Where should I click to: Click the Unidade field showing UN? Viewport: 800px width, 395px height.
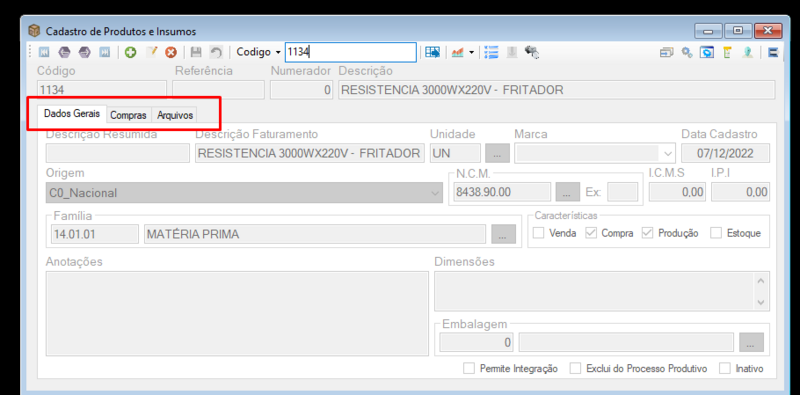click(456, 153)
